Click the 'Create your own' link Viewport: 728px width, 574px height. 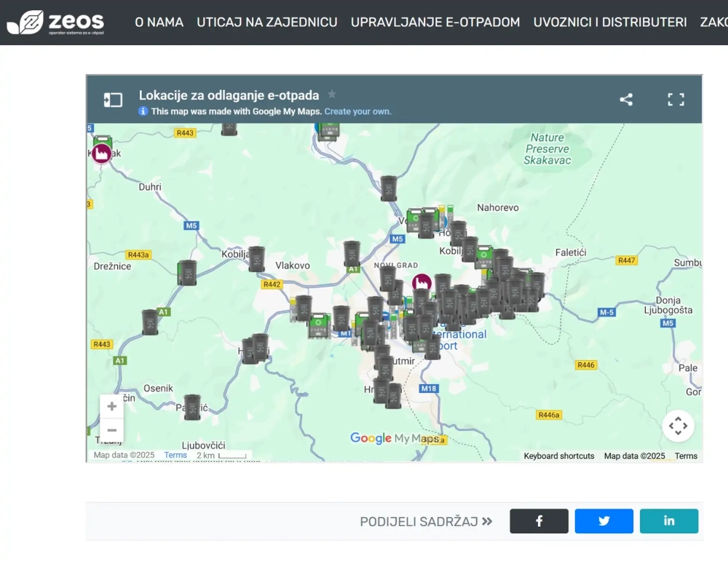click(x=357, y=112)
